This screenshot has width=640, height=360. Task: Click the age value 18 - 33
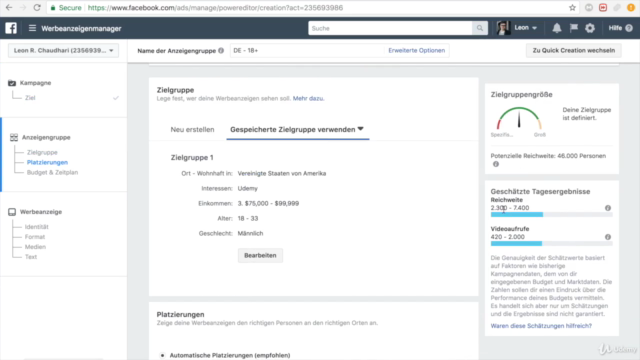[248, 218]
